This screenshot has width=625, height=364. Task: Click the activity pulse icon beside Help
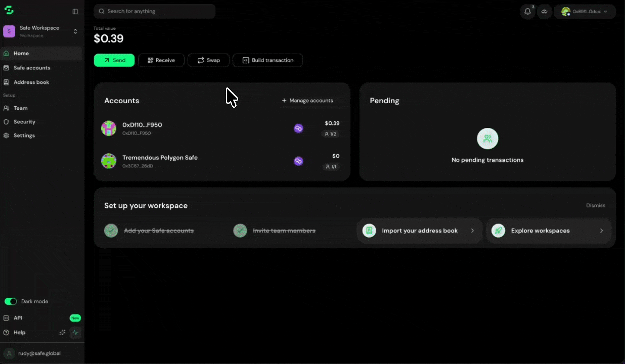75,333
